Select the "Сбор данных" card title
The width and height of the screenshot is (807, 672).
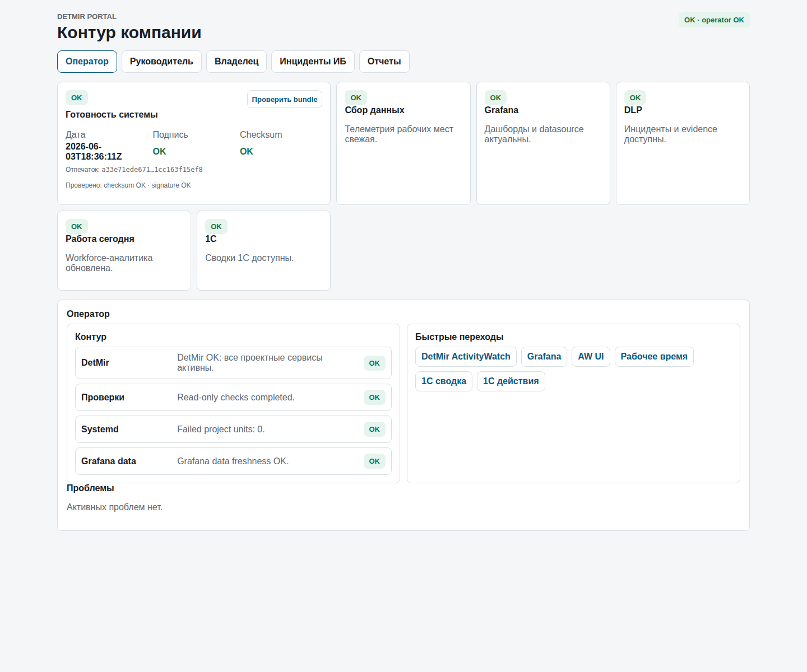[x=374, y=110]
